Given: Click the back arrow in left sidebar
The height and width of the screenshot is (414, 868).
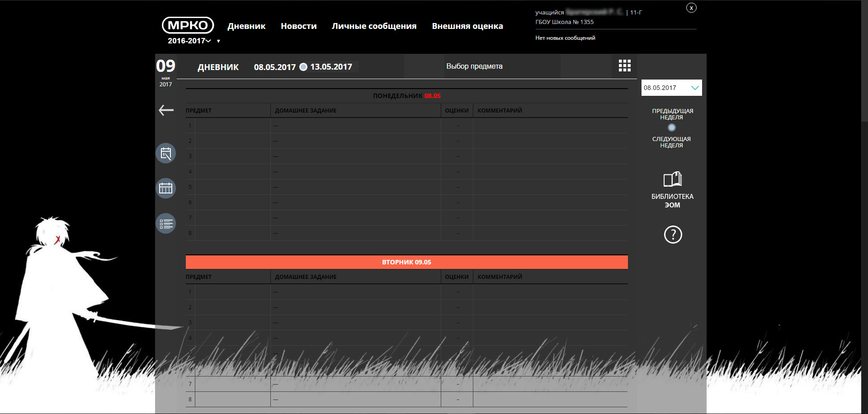Looking at the screenshot, I should 166,110.
